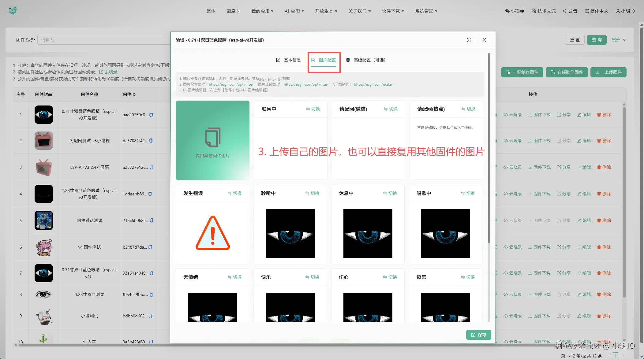Open the 我的应用 dropdown menu
The height and width of the screenshot is (359, 644).
coord(262,11)
